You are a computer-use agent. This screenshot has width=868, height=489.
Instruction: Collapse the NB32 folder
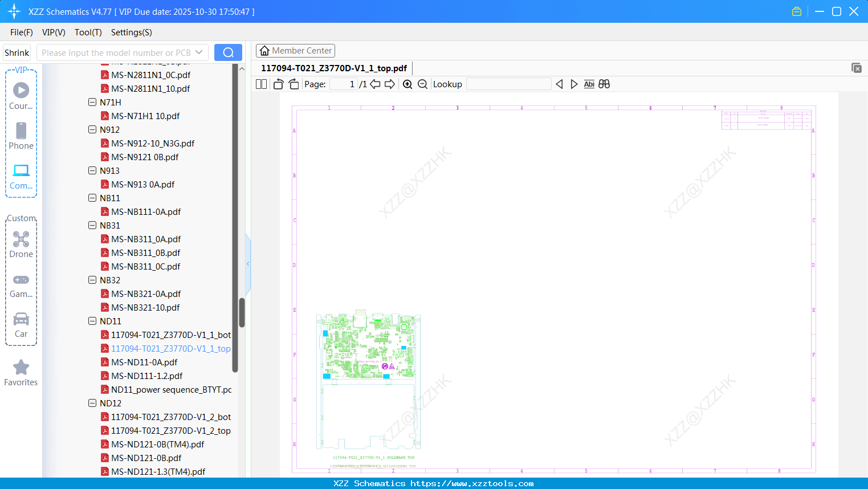(x=92, y=280)
